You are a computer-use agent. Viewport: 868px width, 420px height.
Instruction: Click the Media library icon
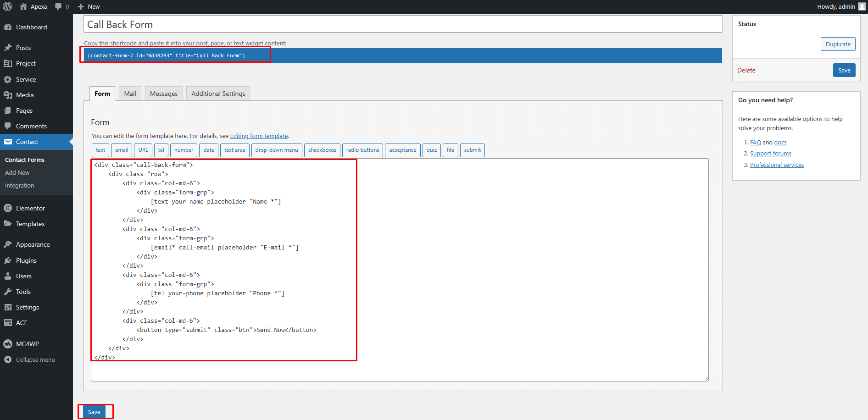(x=8, y=95)
